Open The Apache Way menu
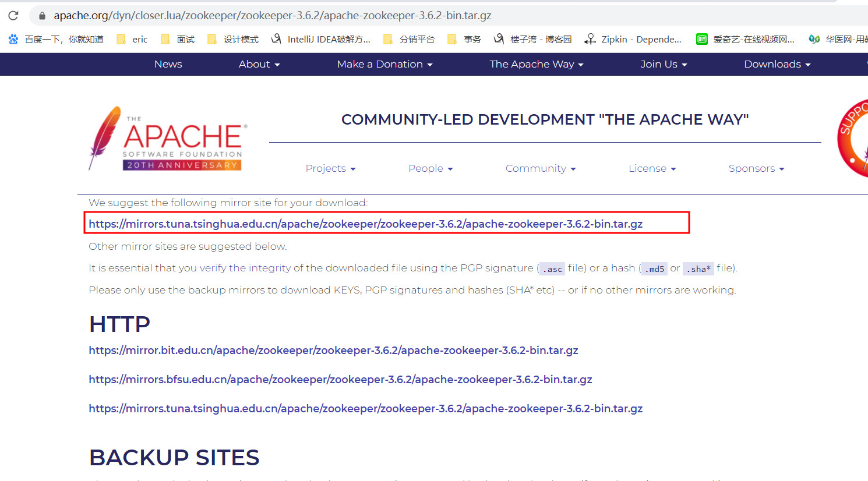This screenshot has width=868, height=481. tap(537, 64)
